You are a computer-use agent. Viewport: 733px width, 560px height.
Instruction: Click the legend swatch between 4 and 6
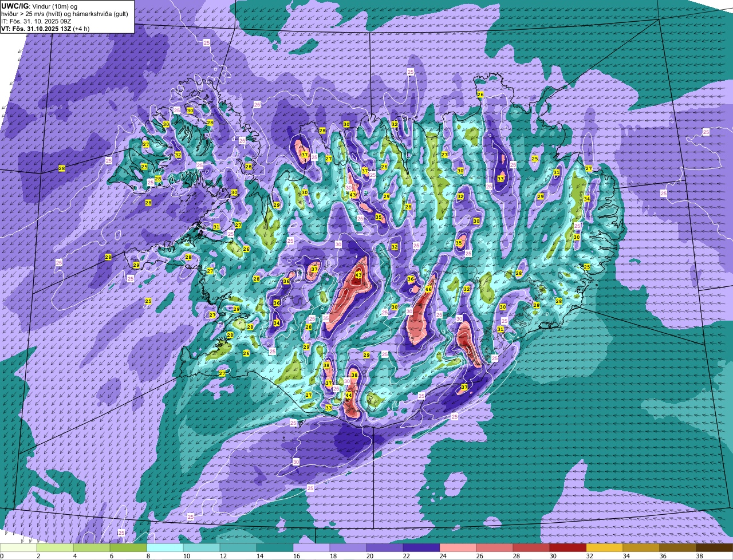(x=92, y=547)
